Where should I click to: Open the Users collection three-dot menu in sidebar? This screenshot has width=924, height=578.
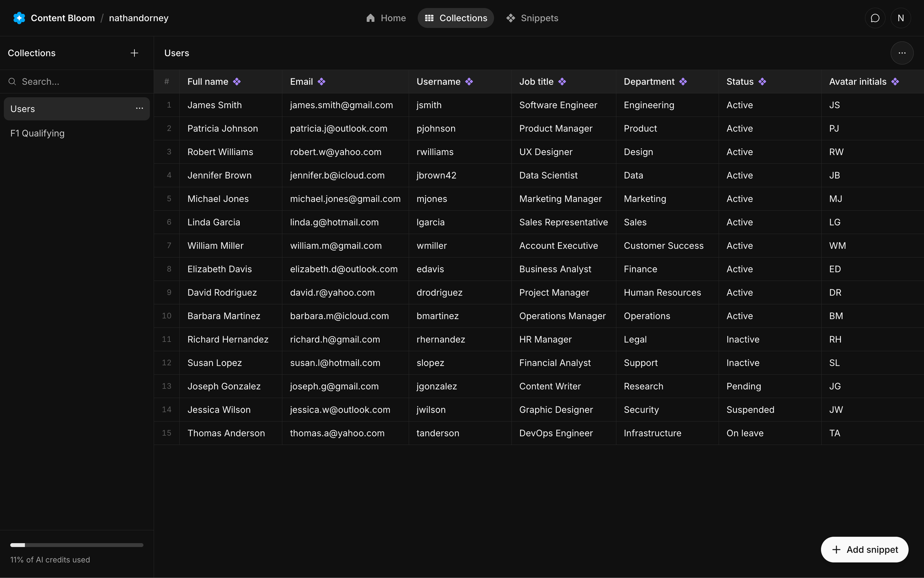(140, 109)
